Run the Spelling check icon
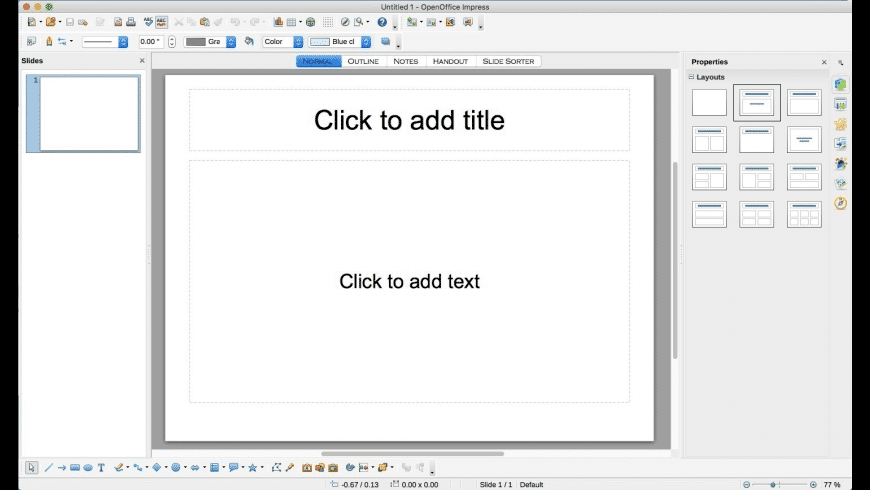The image size is (870, 490). click(x=148, y=22)
